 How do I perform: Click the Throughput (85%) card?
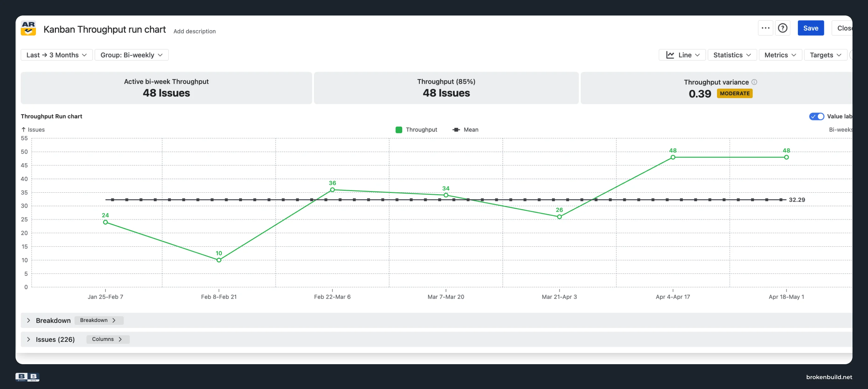coord(446,88)
